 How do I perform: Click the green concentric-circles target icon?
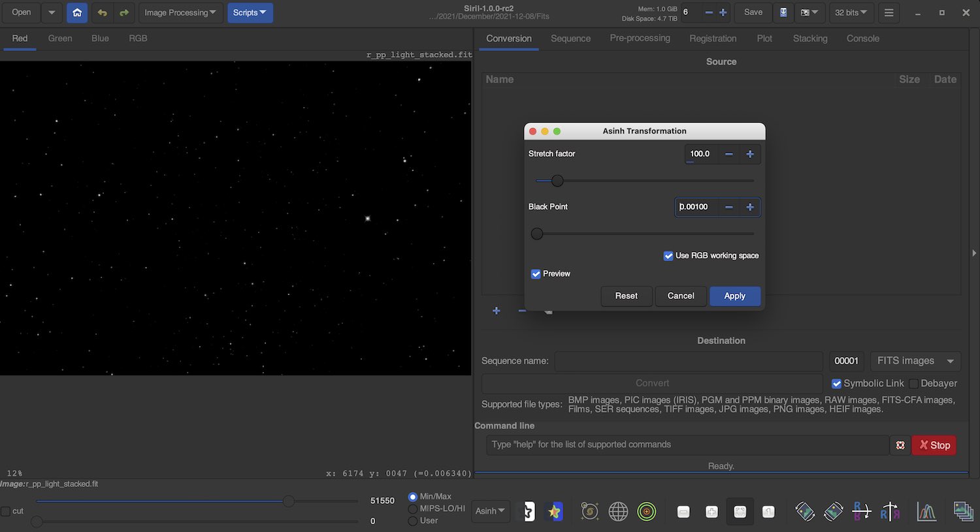(646, 511)
